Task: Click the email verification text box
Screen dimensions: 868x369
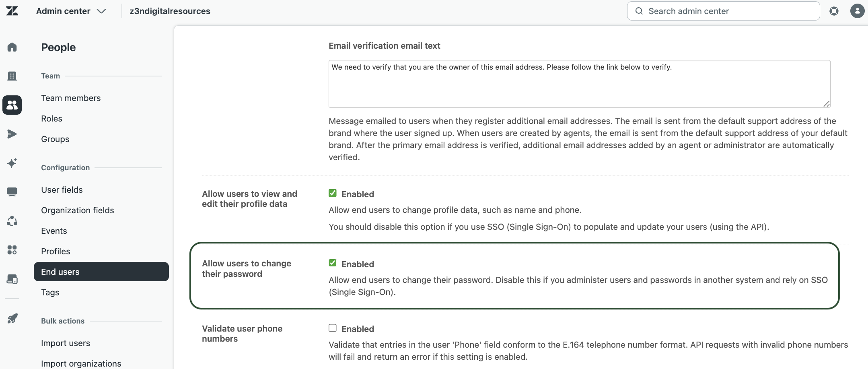Action: 579,84
